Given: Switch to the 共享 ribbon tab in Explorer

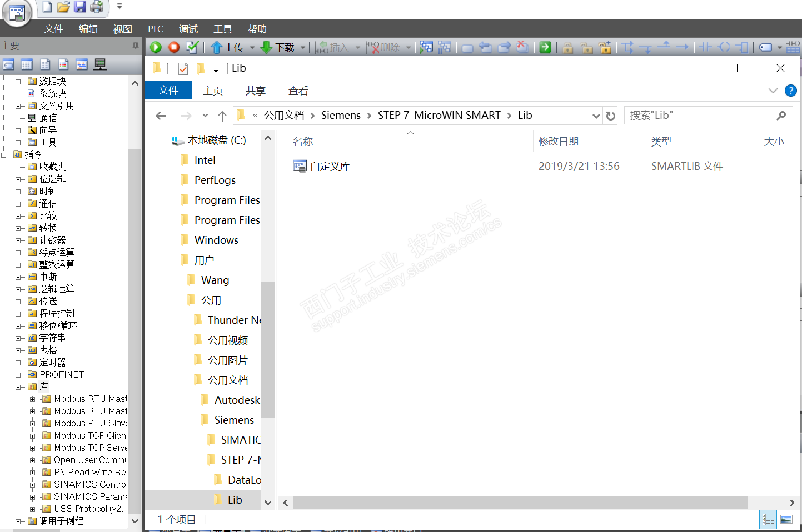Looking at the screenshot, I should pos(256,91).
